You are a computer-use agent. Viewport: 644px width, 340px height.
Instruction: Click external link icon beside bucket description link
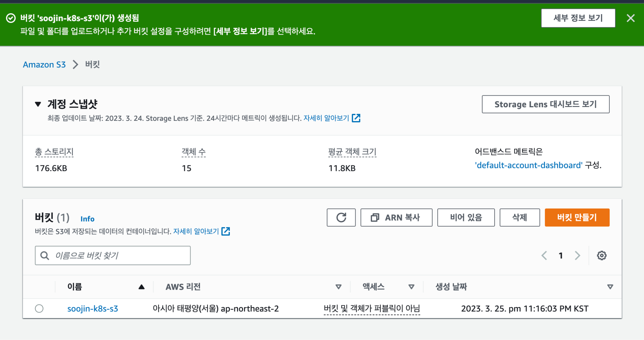click(x=226, y=231)
